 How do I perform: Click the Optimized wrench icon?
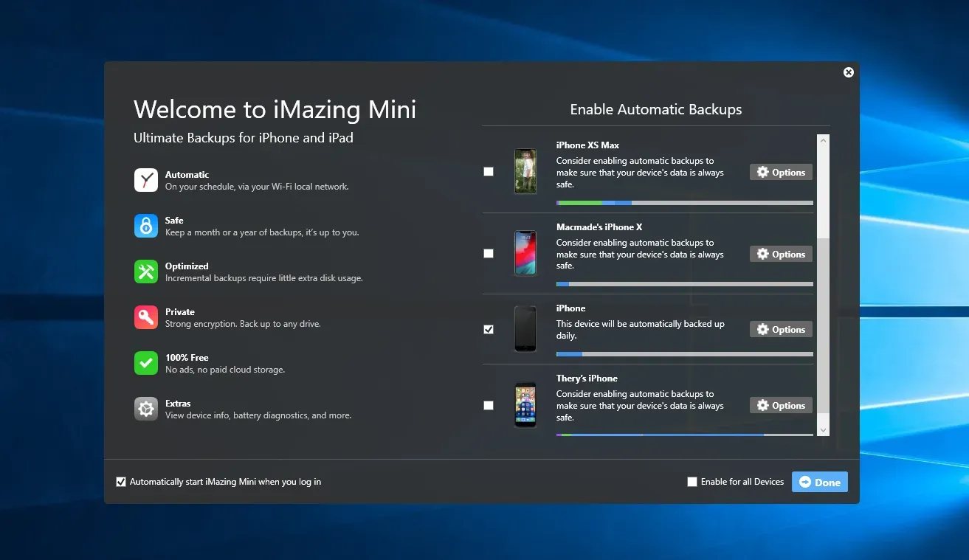[x=145, y=271]
